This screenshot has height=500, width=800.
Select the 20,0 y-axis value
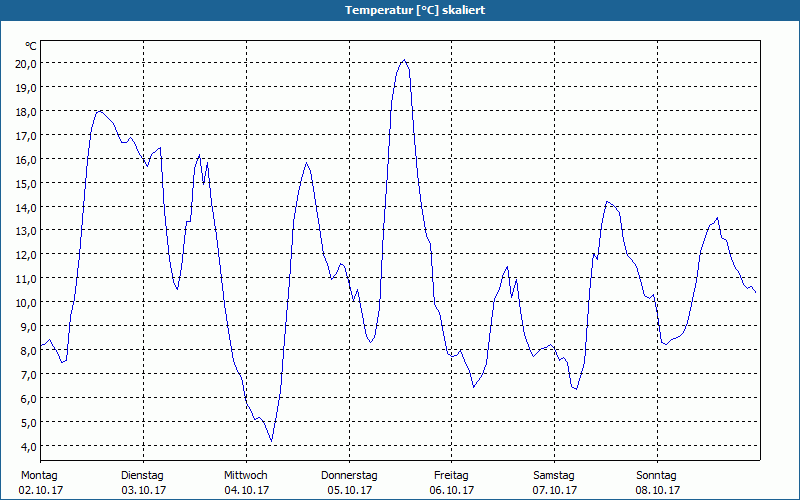26,64
